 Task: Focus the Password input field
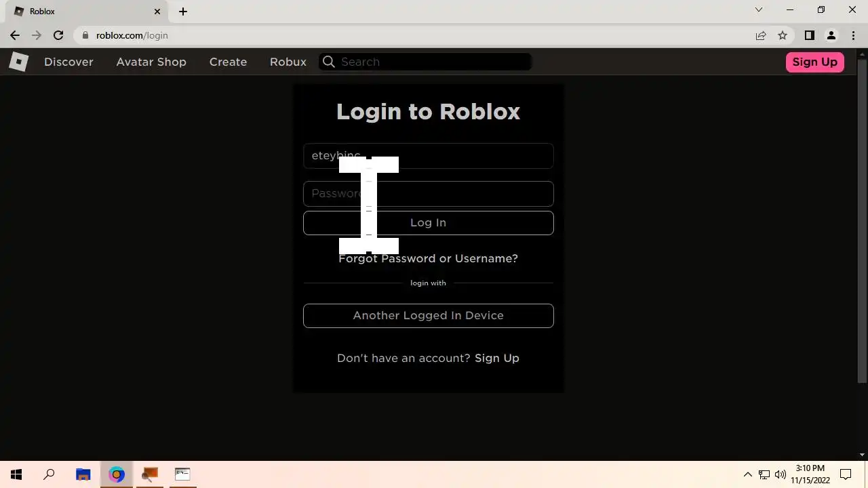429,194
